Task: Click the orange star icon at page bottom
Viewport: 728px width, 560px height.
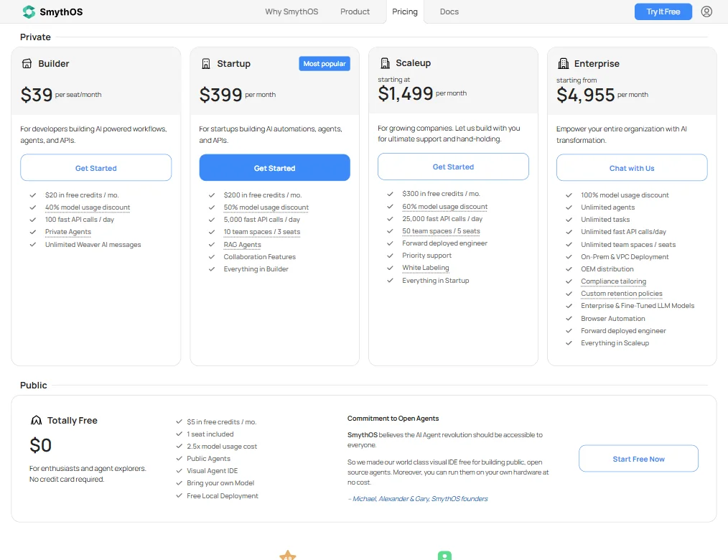Action: tap(288, 555)
